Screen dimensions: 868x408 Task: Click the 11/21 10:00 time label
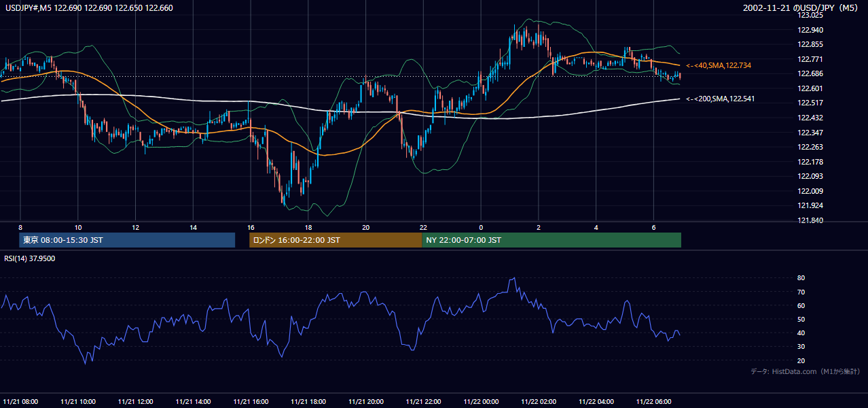78,401
